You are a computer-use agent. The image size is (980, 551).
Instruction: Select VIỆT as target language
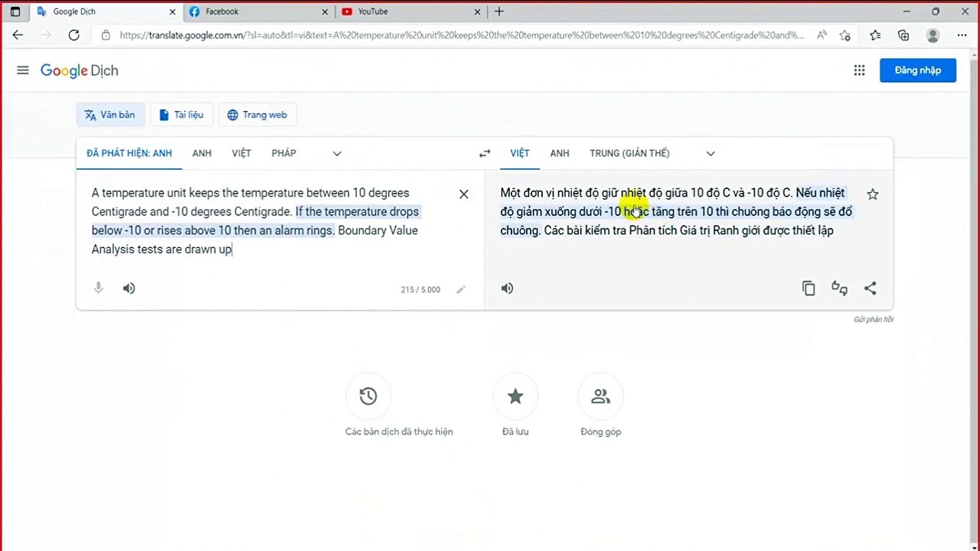(520, 154)
